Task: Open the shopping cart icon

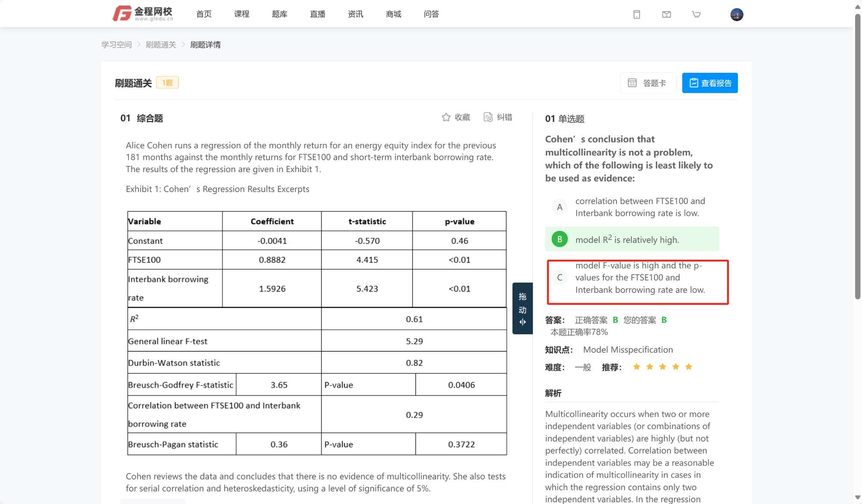Action: [x=696, y=15]
